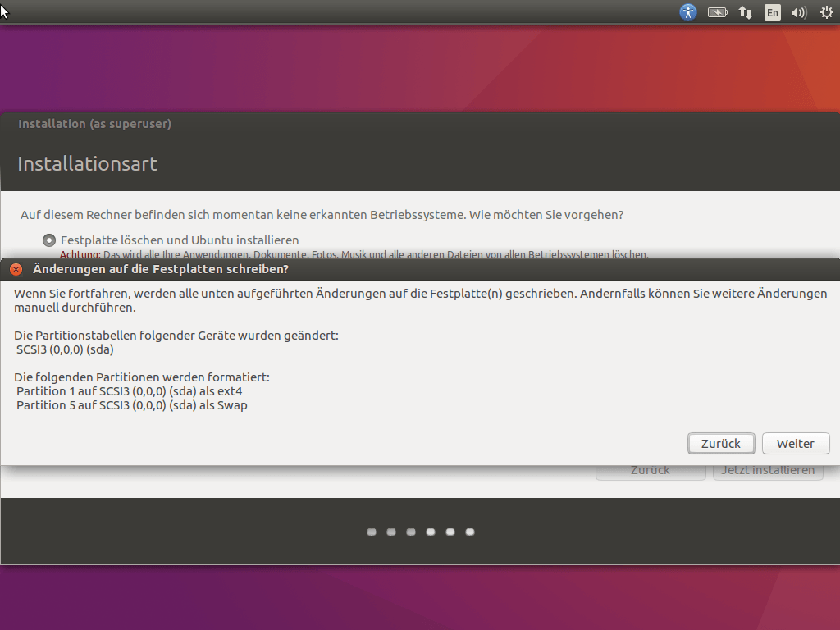Close the write changes confirmation dialog
This screenshot has height=630, width=840.
(x=16, y=269)
